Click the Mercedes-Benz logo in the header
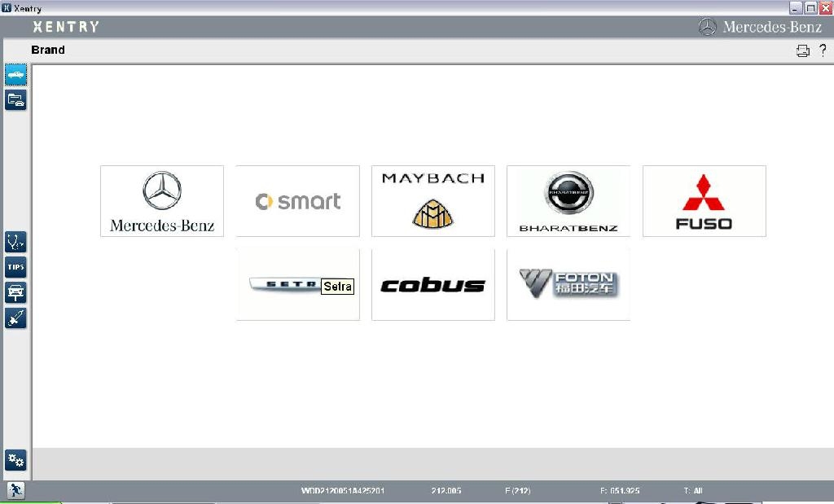 click(x=760, y=27)
